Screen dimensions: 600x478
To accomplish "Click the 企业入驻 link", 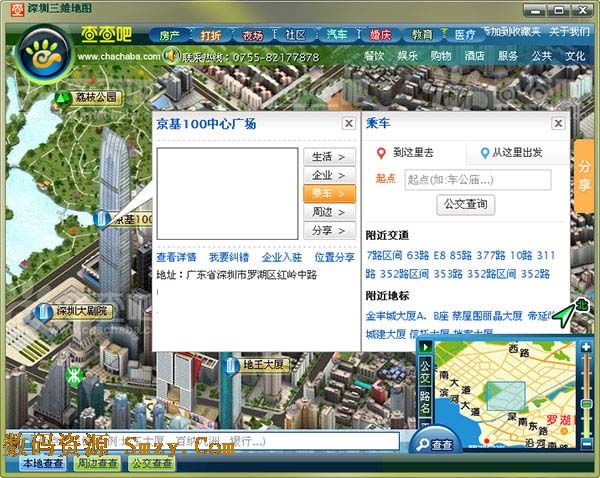I will (282, 257).
